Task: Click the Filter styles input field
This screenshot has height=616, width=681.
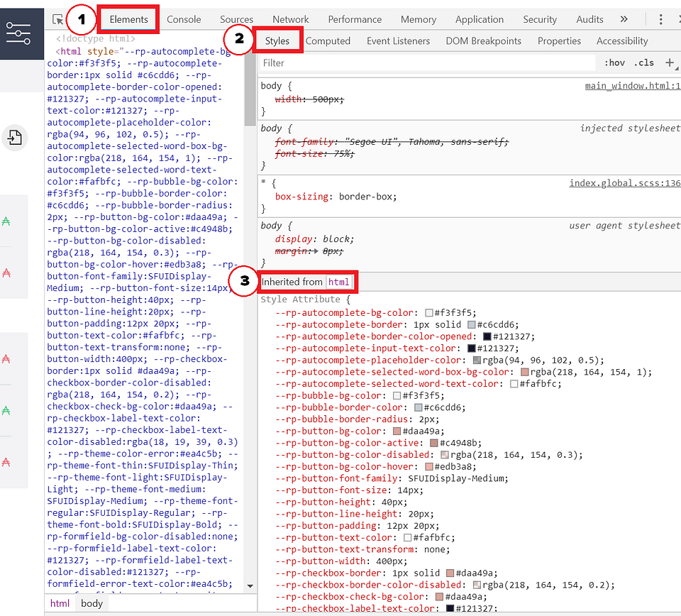Action: [x=428, y=63]
